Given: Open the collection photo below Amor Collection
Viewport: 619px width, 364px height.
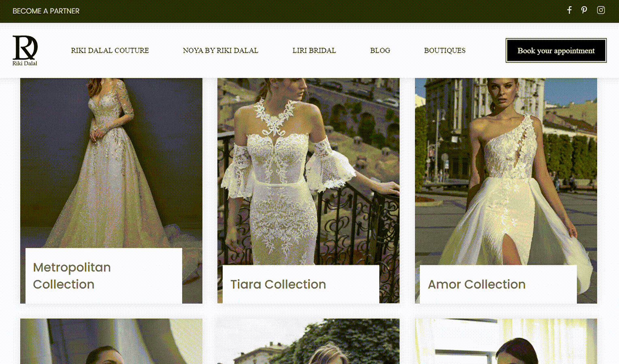Looking at the screenshot, I should (x=506, y=341).
